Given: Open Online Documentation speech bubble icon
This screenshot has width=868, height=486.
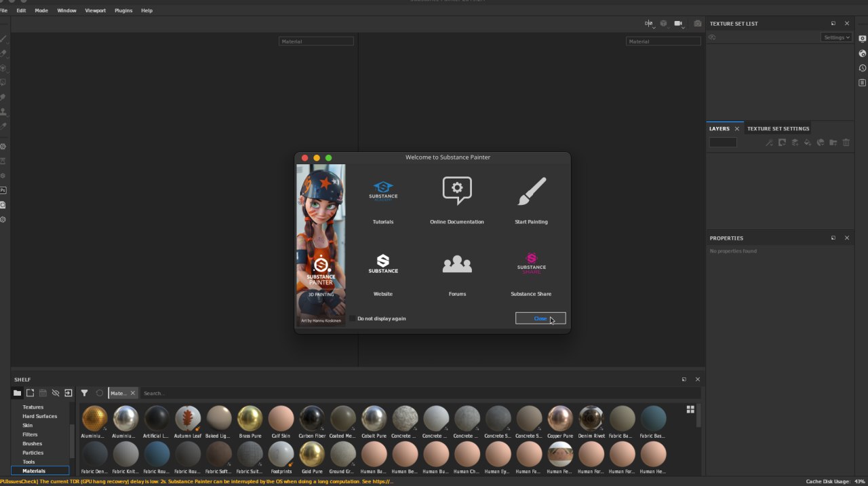Looking at the screenshot, I should click(457, 191).
